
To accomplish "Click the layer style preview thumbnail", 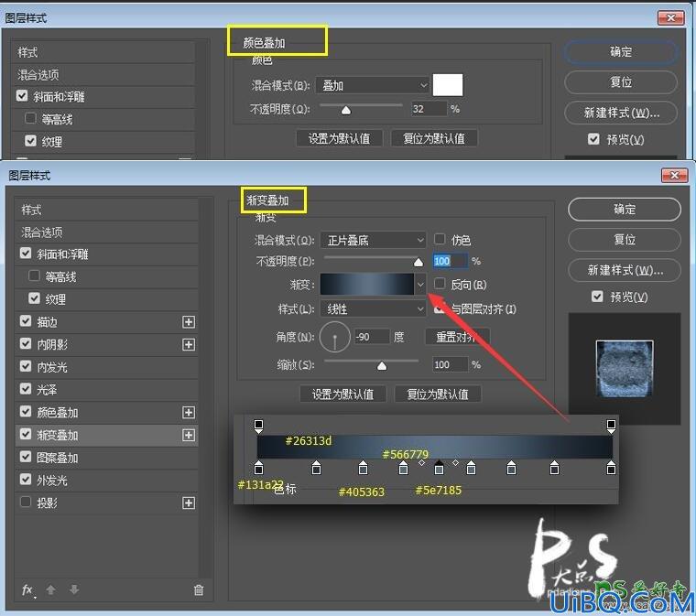I will pyautogui.click(x=625, y=369).
